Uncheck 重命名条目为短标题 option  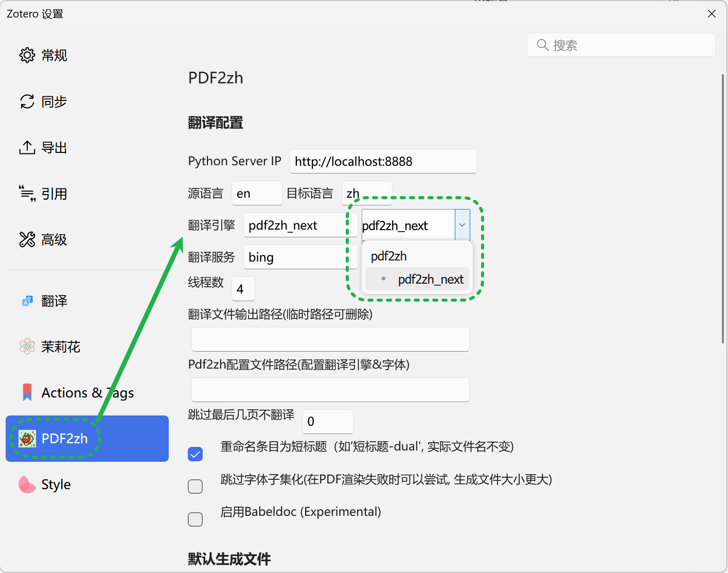[x=196, y=454]
